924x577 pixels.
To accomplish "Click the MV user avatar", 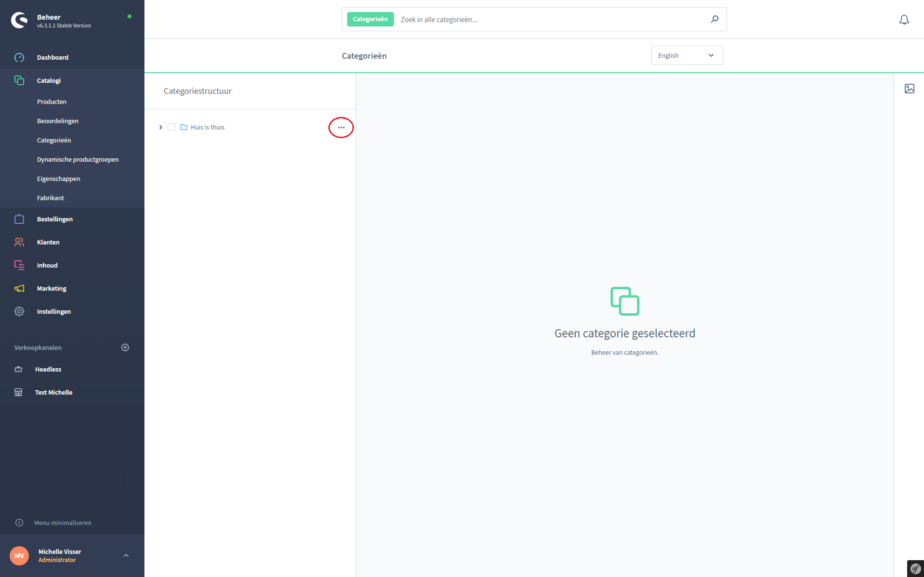I will pos(19,555).
